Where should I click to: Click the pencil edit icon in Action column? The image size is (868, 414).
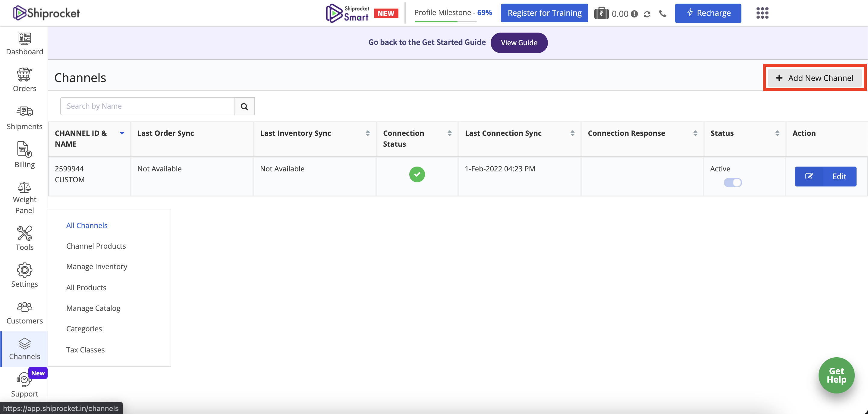point(809,176)
